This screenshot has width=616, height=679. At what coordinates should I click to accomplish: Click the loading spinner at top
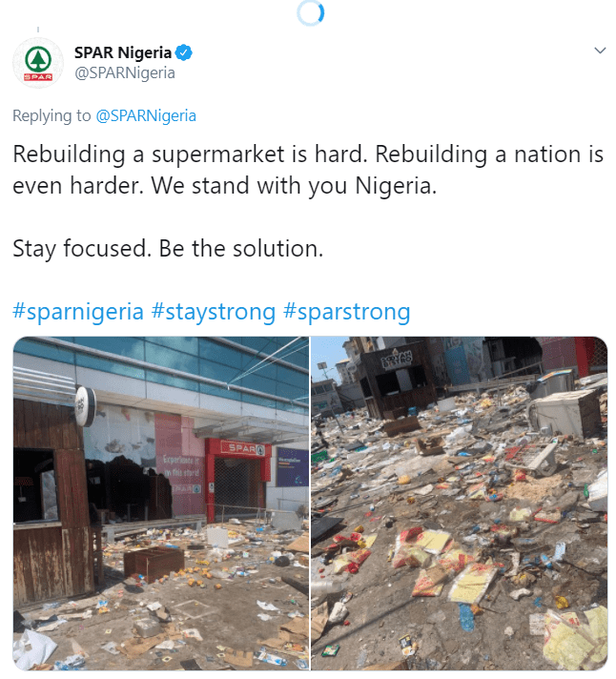click(310, 13)
